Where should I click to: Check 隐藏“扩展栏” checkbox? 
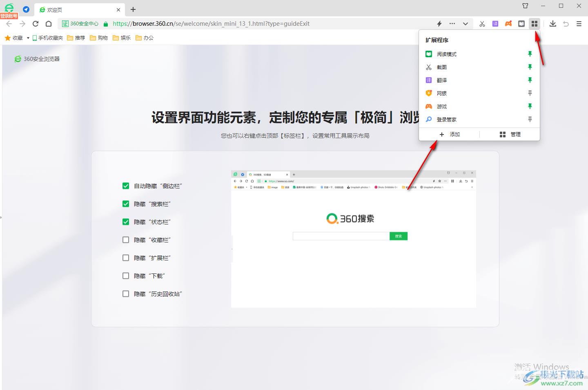coord(126,258)
